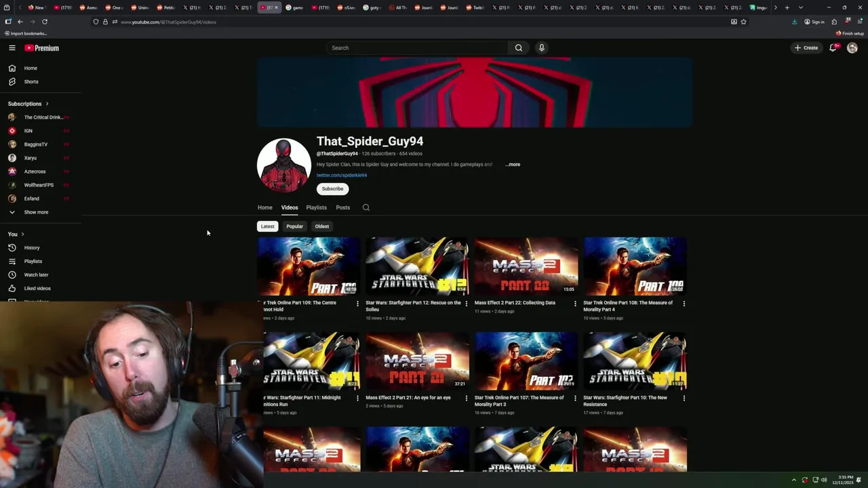This screenshot has width=868, height=488.
Task: Open a new browser tab with plus
Action: (x=787, y=7)
